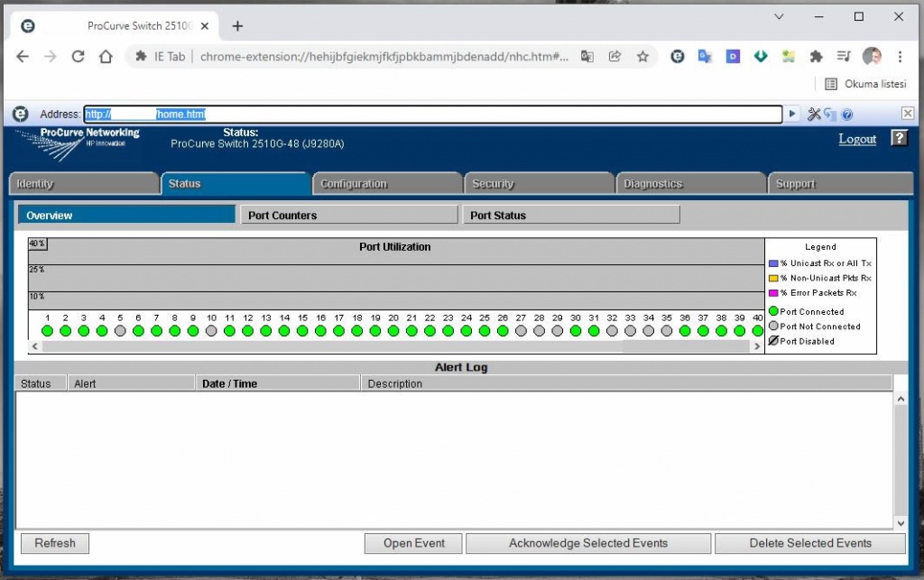Click the browser home icon
The image size is (924, 580).
tap(106, 56)
